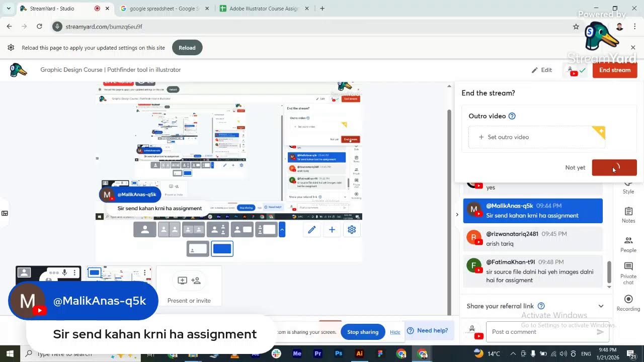Viewport: 644px width, 362px height.
Task: Expand the Share your referral link section
Action: tap(601, 306)
